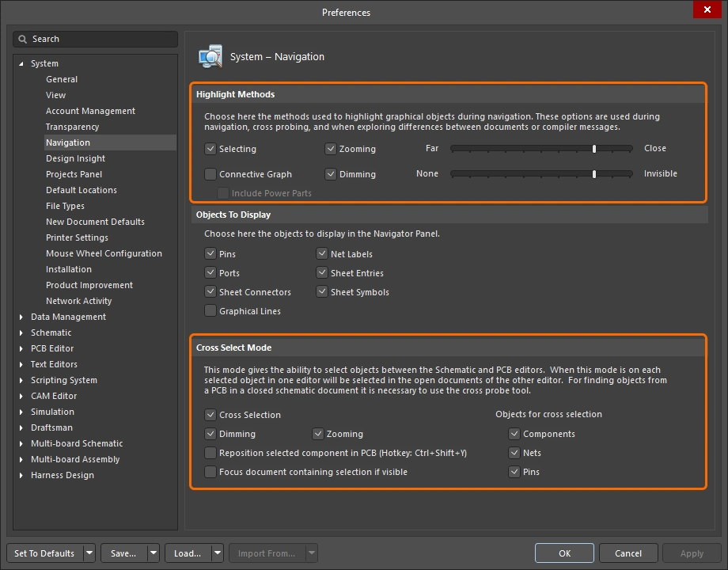
Task: Select Account Management in the tree
Action: pos(90,111)
